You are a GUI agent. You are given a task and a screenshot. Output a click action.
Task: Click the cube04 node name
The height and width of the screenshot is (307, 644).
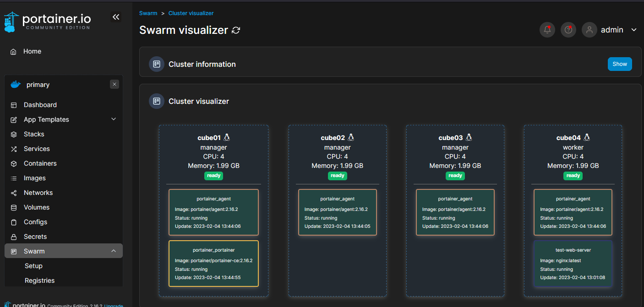pos(568,138)
